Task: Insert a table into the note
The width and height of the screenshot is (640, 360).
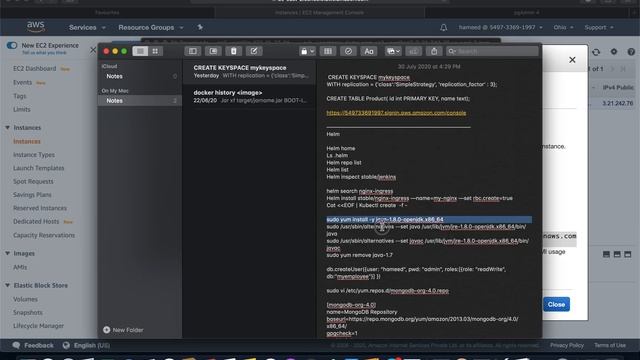Action: [x=328, y=51]
